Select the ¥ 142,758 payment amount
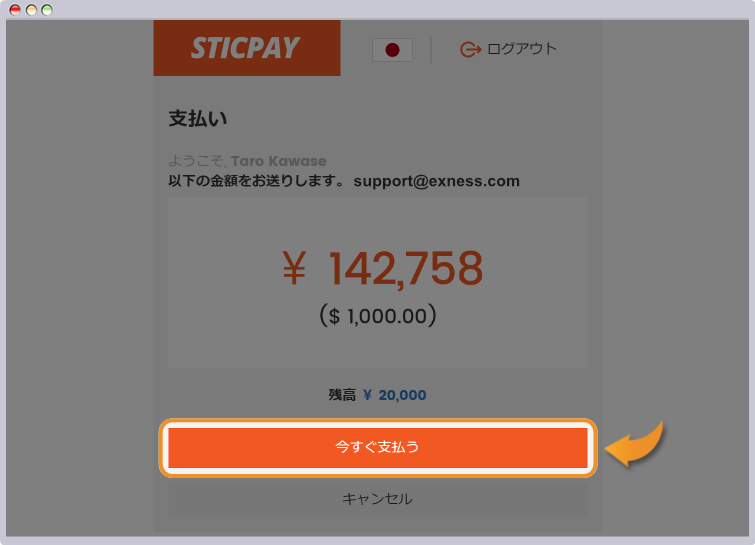Image resolution: width=755 pixels, height=545 pixels. pyautogui.click(x=382, y=268)
